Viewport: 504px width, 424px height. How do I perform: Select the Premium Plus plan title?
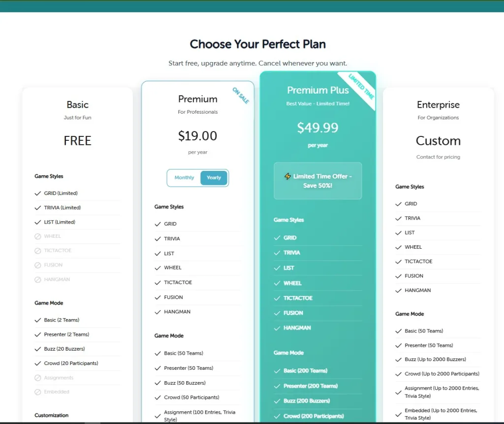tap(318, 90)
